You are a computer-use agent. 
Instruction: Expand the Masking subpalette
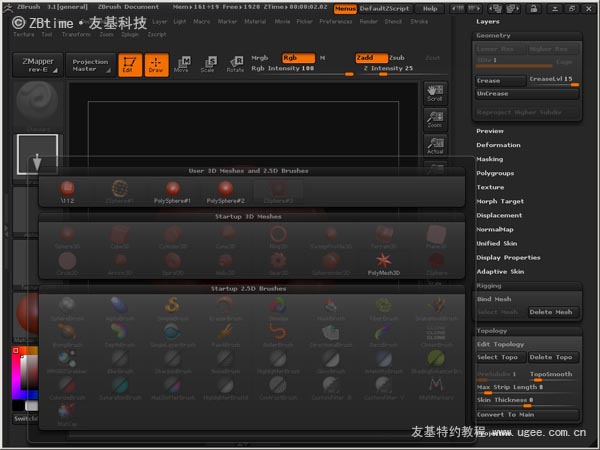[490, 159]
